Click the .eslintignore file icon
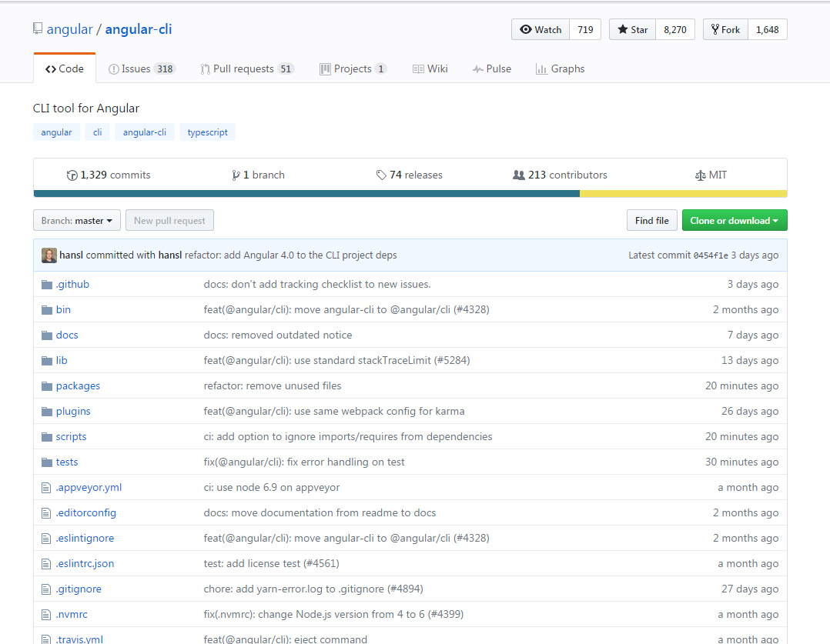This screenshot has height=644, width=830. pyautogui.click(x=46, y=539)
